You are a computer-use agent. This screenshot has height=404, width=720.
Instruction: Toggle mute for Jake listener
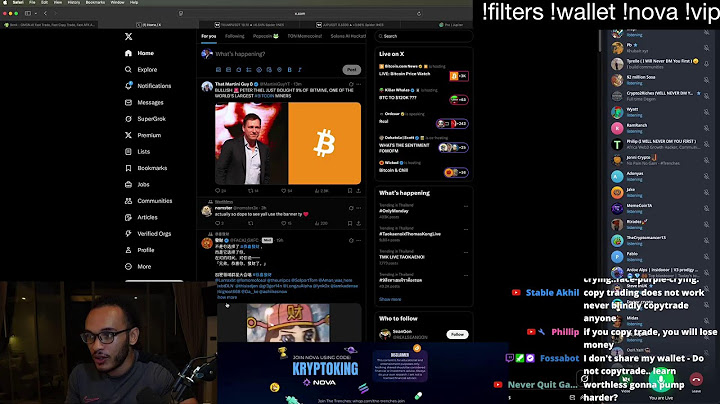[706, 192]
